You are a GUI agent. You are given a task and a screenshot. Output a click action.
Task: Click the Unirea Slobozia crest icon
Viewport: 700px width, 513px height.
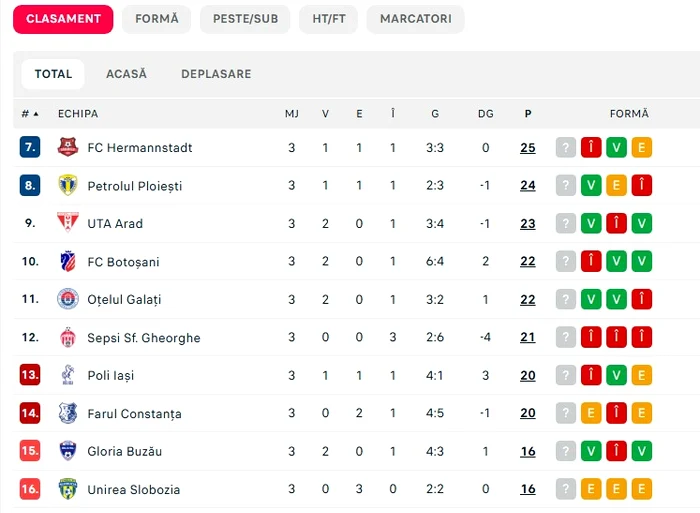coord(68,489)
